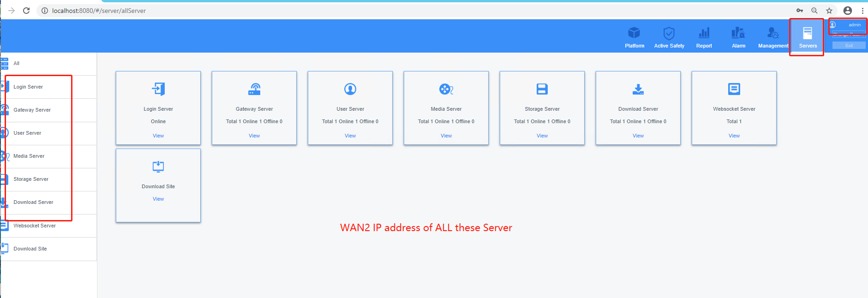Click the Media Server film reel icon
Screen dimensions: 868x298
(446, 89)
